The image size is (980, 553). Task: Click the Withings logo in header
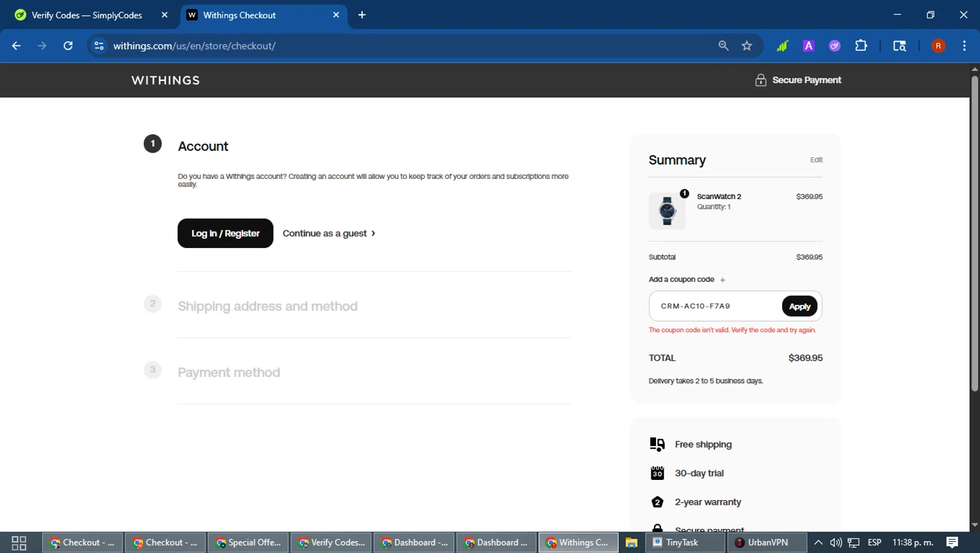point(165,80)
